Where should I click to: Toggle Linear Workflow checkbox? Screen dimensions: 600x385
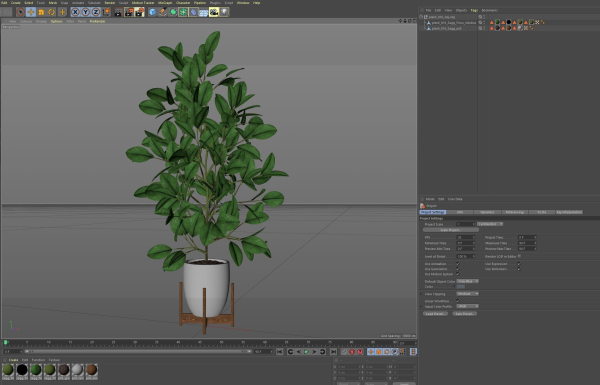(458, 301)
